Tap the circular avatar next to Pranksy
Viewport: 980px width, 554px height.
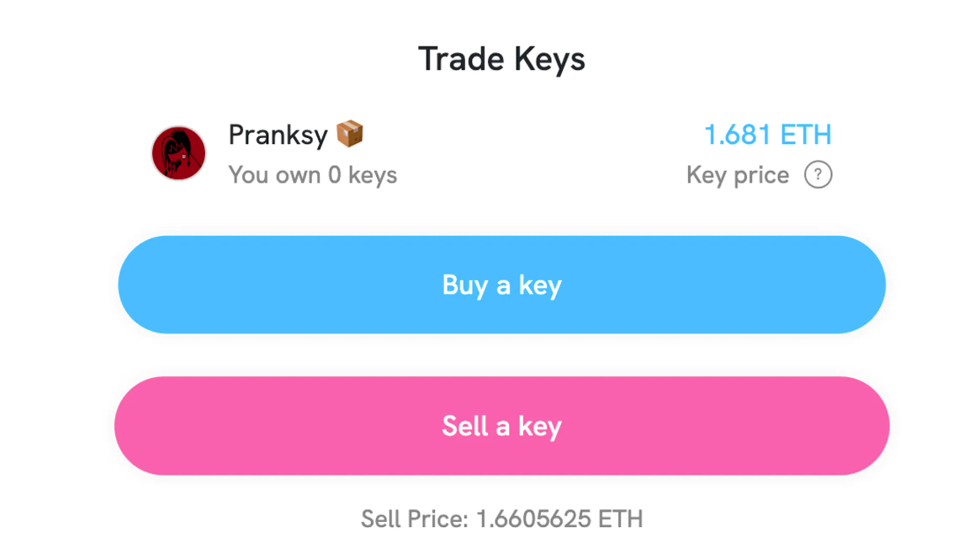point(178,153)
